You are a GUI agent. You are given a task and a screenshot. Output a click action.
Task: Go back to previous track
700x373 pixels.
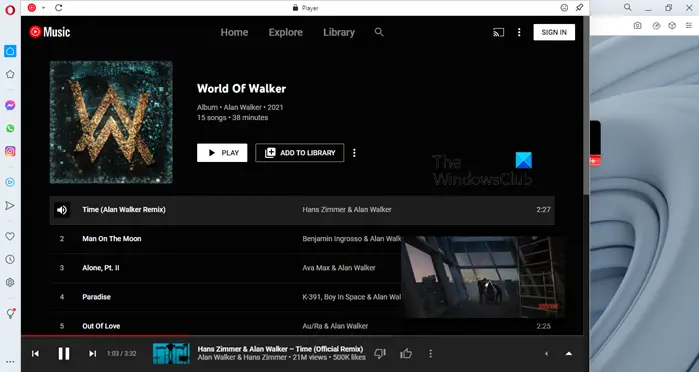[35, 354]
